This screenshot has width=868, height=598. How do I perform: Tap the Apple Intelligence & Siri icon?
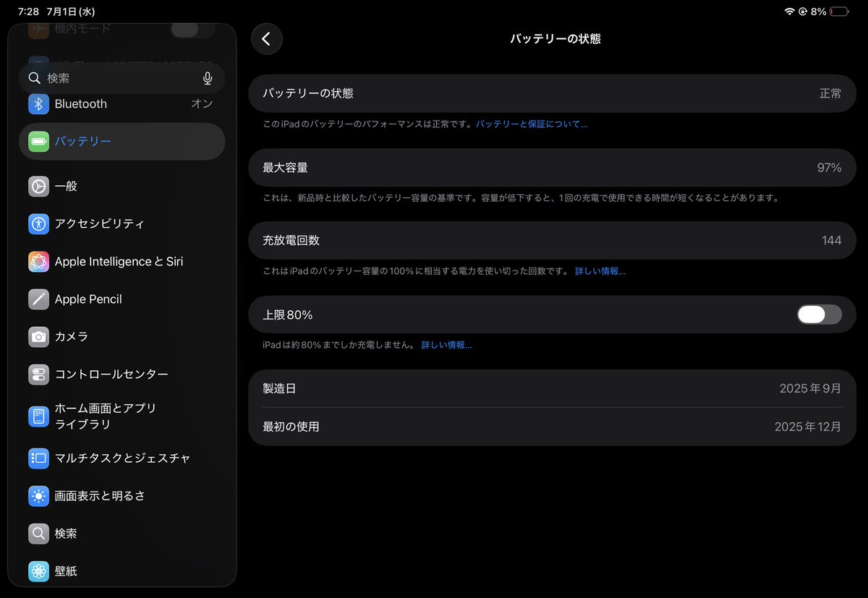tap(39, 262)
